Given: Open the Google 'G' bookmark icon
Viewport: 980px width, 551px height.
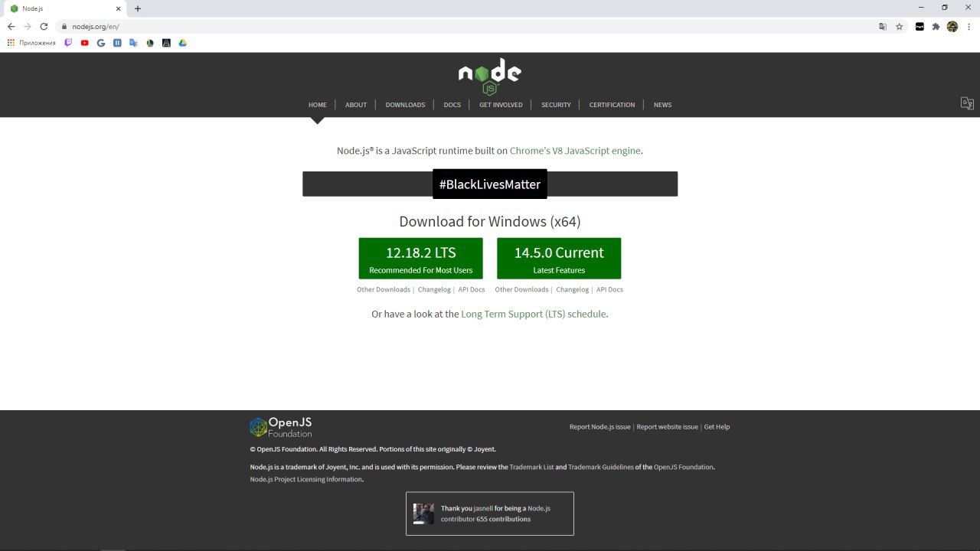Looking at the screenshot, I should (x=101, y=43).
